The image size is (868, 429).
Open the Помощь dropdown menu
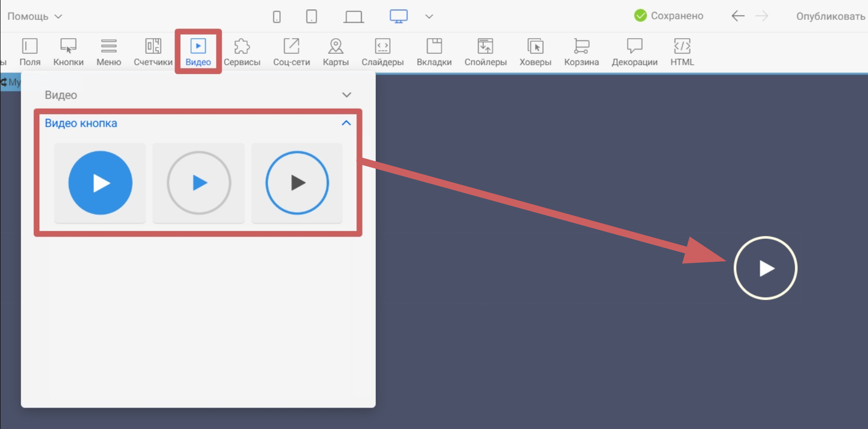(35, 16)
